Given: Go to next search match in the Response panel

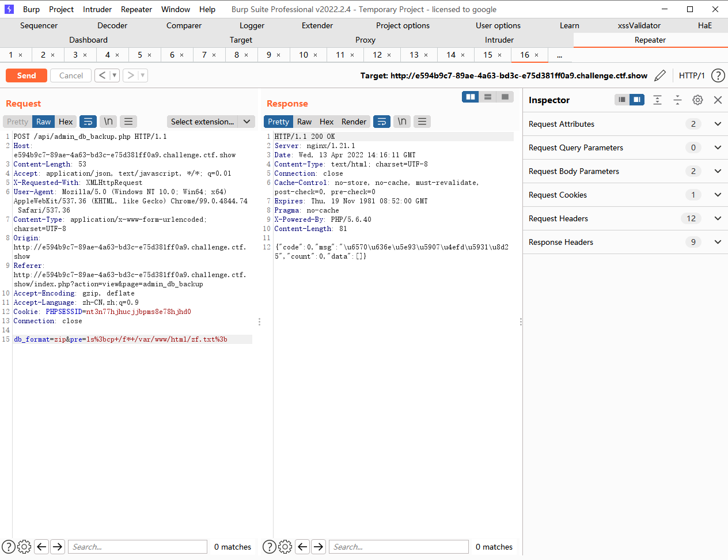Looking at the screenshot, I should tap(318, 546).
